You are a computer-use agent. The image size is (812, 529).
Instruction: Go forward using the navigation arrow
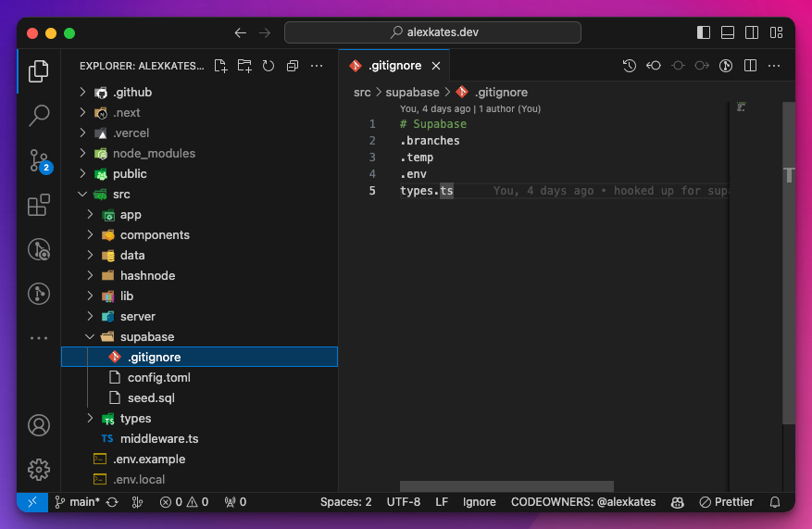(265, 33)
